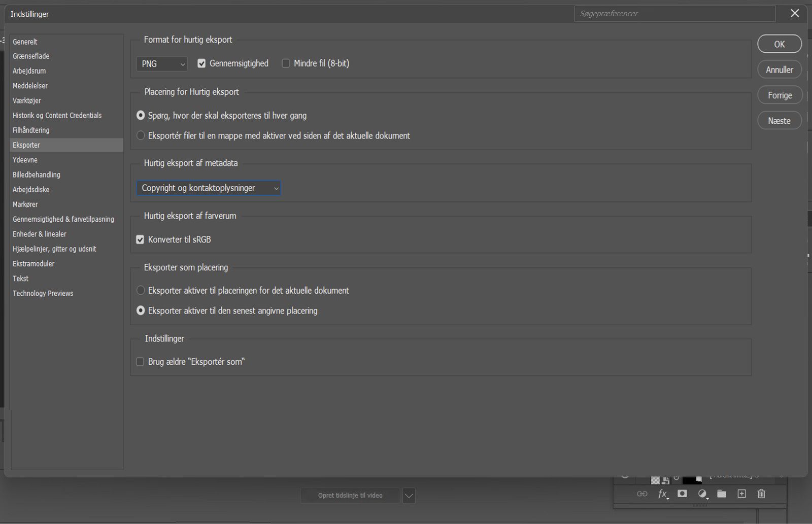
Task: Create a new group with folder icon
Action: pyautogui.click(x=722, y=494)
